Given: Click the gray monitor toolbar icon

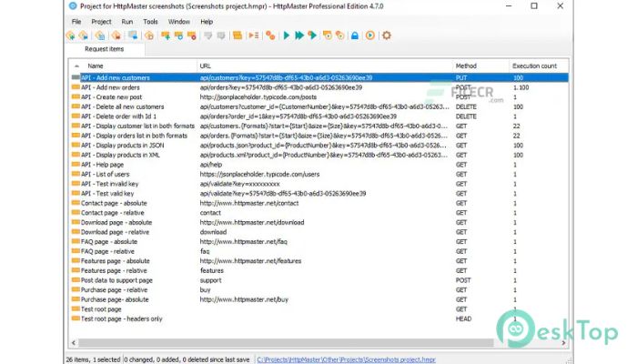Looking at the screenshot, I should coord(133,35).
